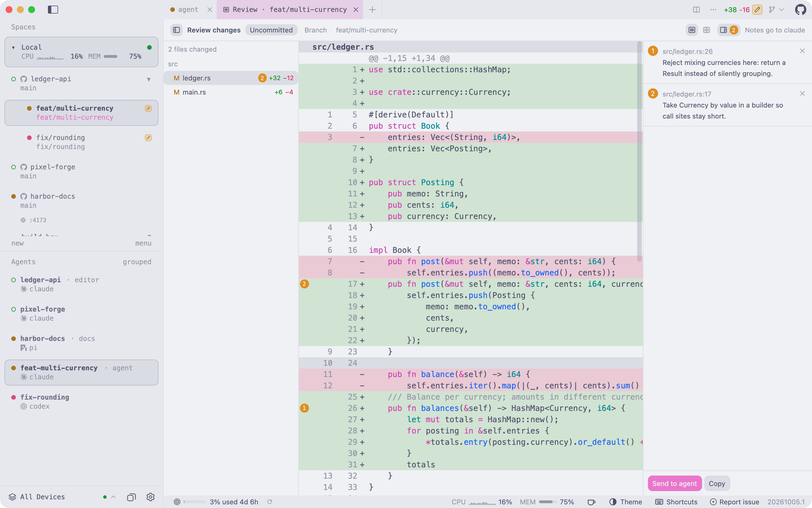Click the edit badge on feat/multi-currency workspace

click(x=148, y=108)
